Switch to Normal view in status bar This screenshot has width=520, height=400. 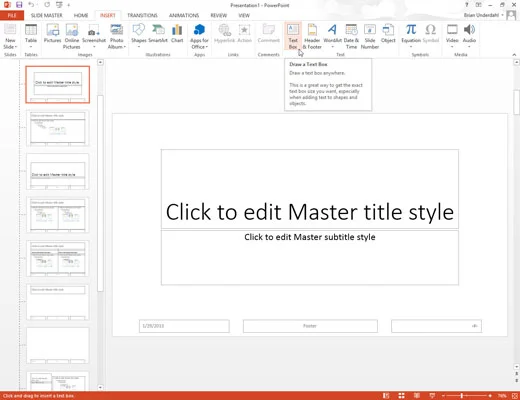click(386, 396)
